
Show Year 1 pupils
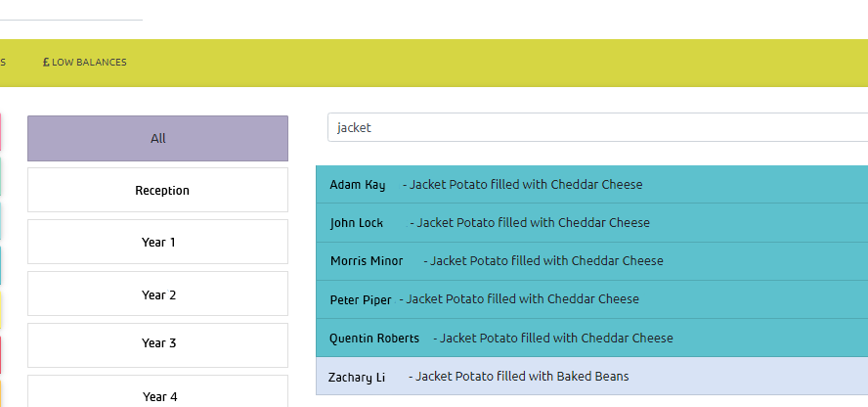click(x=157, y=242)
